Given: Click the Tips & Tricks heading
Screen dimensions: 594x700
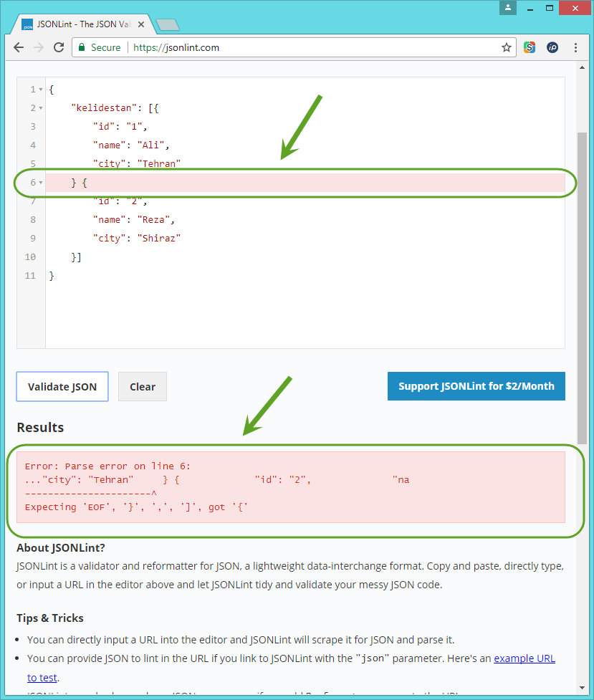Looking at the screenshot, I should pos(50,618).
